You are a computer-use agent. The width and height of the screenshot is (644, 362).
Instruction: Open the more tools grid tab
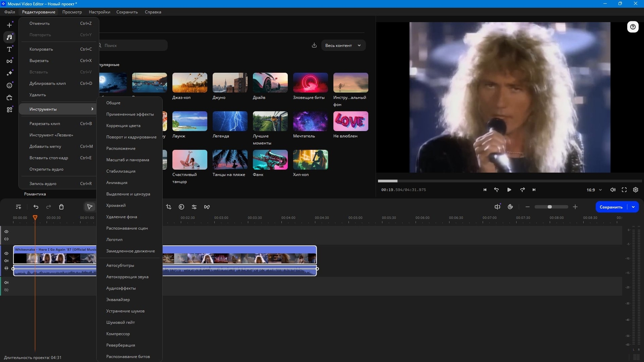click(x=10, y=110)
